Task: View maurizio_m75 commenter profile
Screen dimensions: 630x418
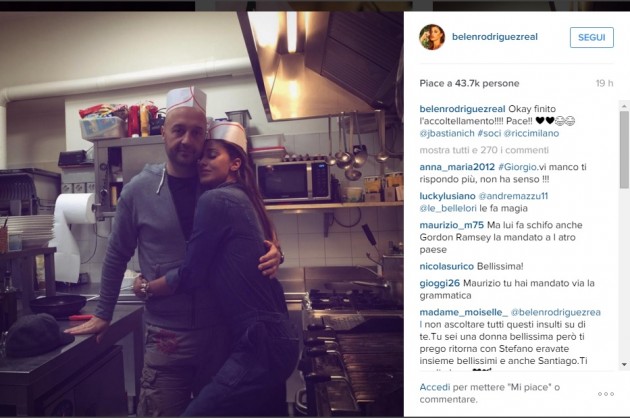Action: click(452, 225)
